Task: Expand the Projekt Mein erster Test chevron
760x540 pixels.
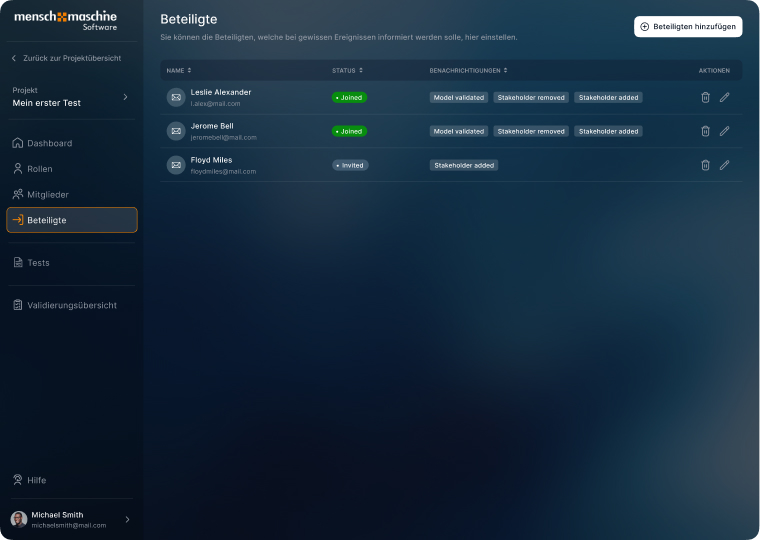Action: point(126,97)
